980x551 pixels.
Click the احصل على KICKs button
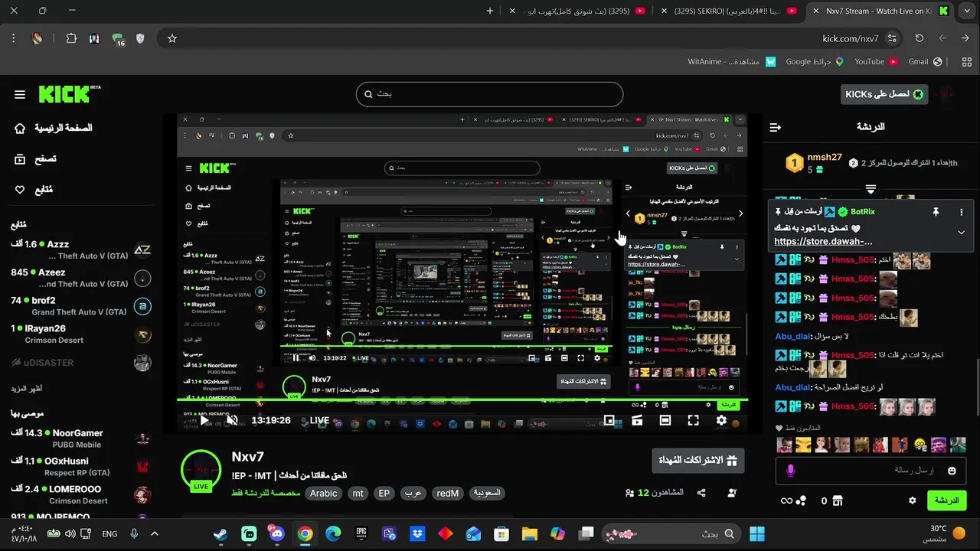coord(884,94)
